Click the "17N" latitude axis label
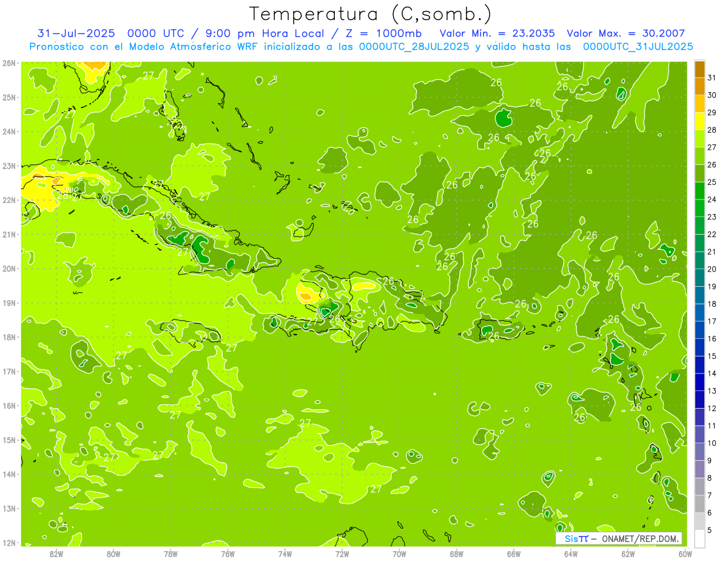The image size is (728, 562). click(x=9, y=372)
